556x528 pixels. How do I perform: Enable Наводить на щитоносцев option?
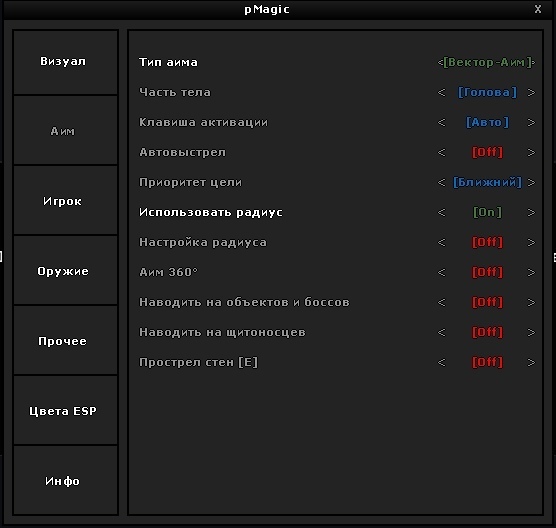click(x=487, y=332)
